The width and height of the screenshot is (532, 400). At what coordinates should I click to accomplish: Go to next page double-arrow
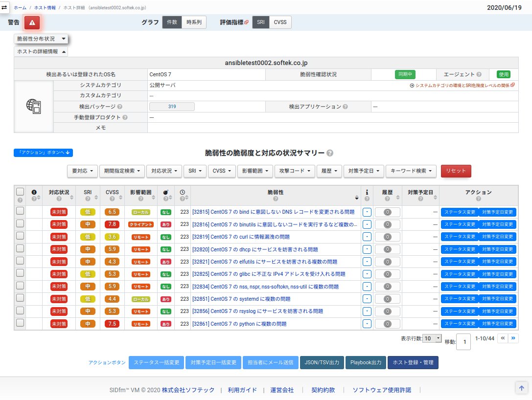click(513, 338)
